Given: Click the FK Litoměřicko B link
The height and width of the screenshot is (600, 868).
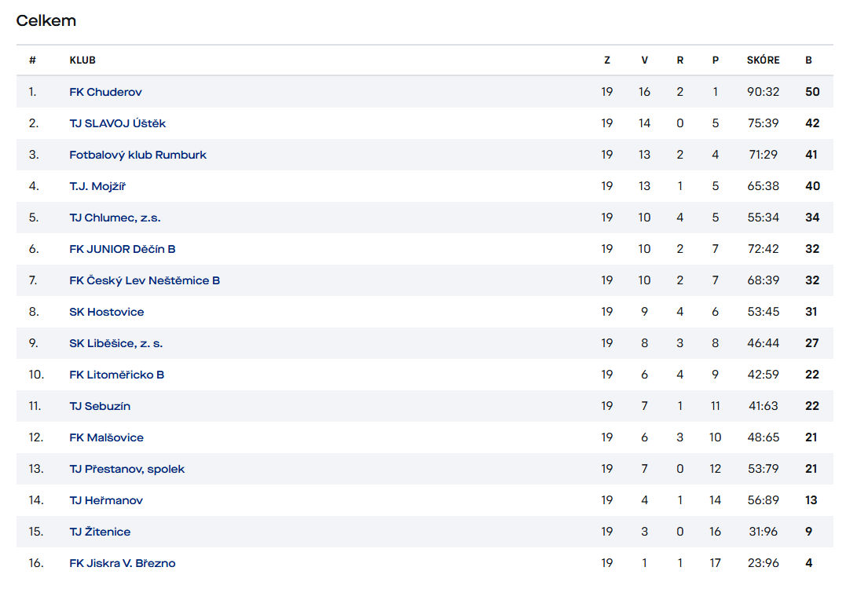Looking at the screenshot, I should tap(116, 375).
